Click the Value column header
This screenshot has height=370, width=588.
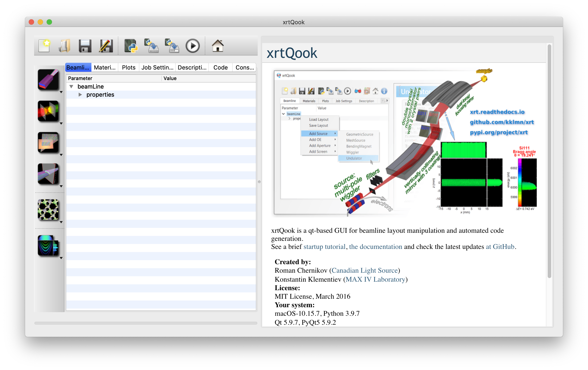(209, 78)
